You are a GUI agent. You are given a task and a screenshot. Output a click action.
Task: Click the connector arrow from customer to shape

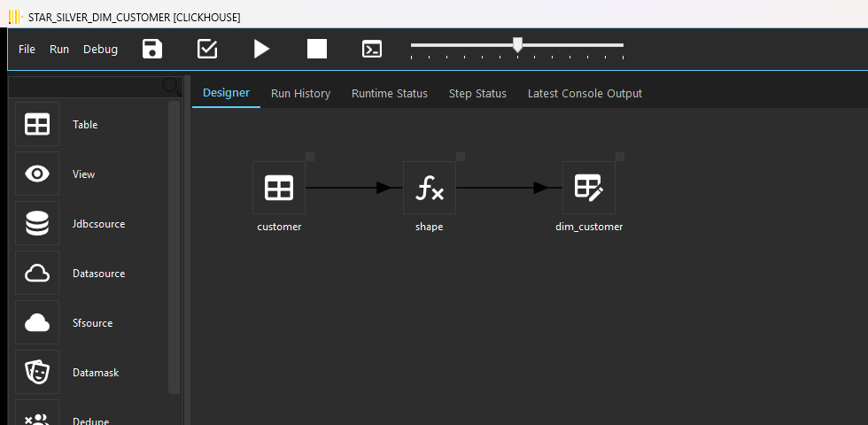click(354, 188)
